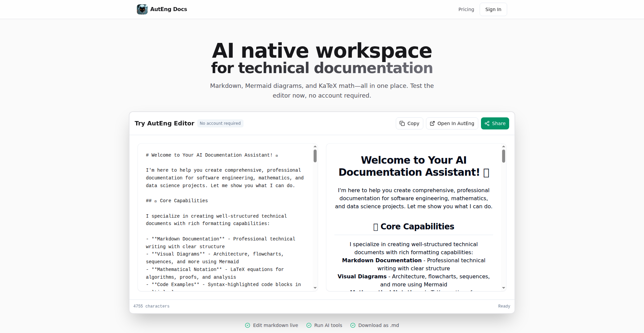Click the up arrow of preview pane scrollbar
Image resolution: width=644 pixels, height=333 pixels.
point(503,147)
